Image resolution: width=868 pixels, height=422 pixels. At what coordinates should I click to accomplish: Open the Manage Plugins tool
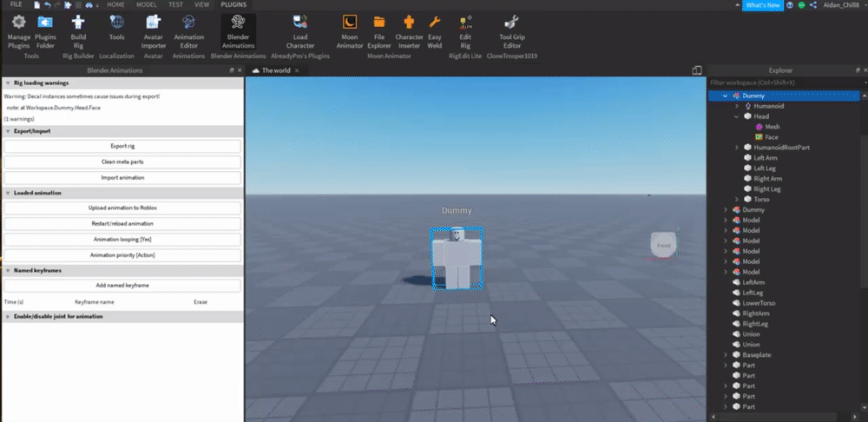19,32
